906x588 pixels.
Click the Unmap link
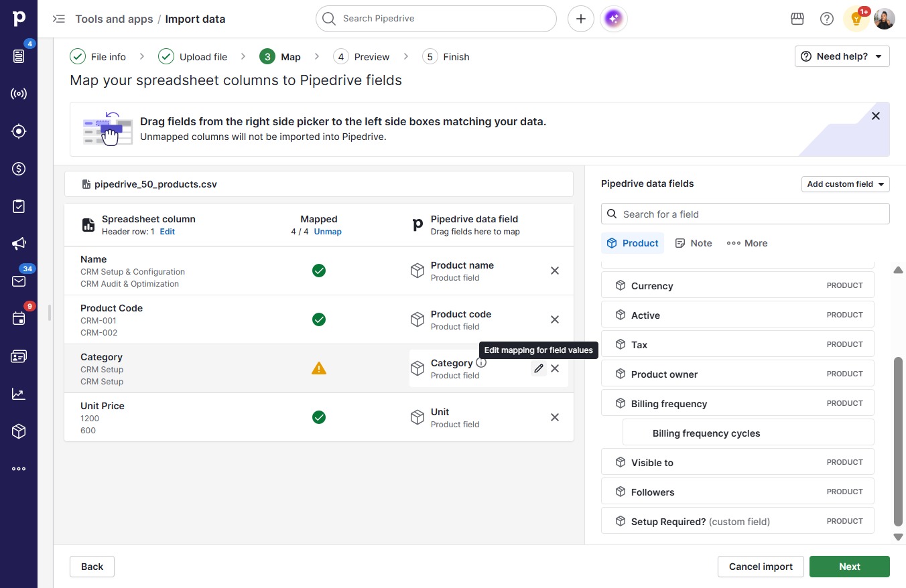coord(328,232)
